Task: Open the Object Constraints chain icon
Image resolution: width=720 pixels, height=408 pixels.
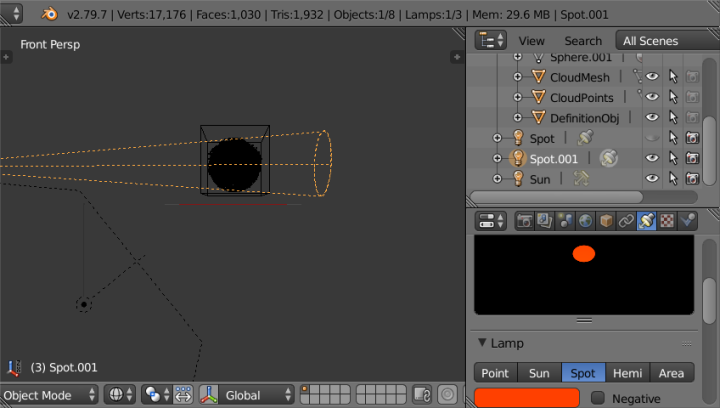Action: pyautogui.click(x=626, y=221)
